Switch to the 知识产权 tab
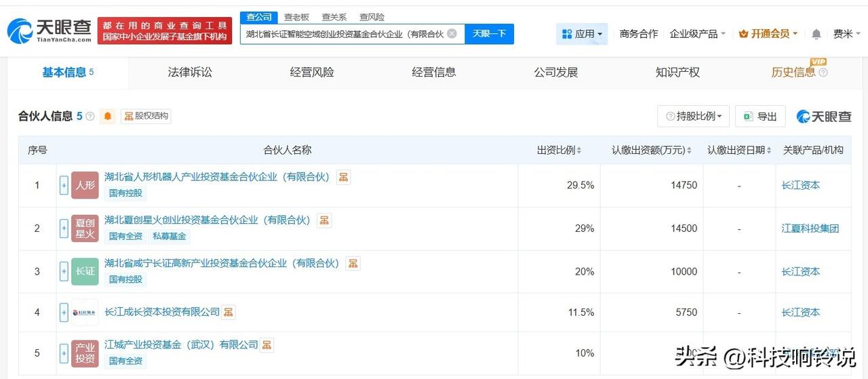Screen dimensions: 868x379 pos(677,73)
